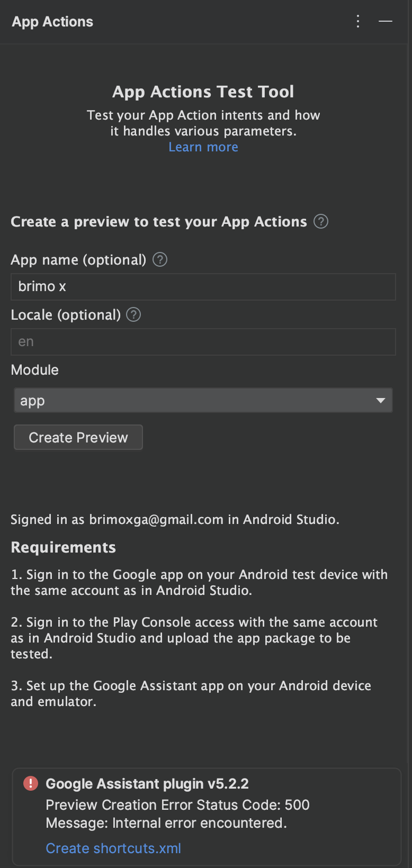Click the App Actions panel title
This screenshot has height=868, width=412.
(52, 22)
